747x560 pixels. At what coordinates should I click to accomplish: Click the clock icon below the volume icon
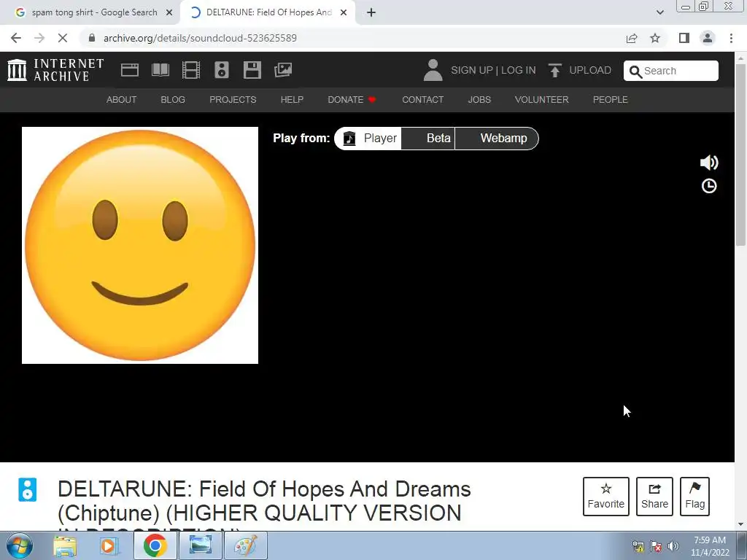point(709,186)
